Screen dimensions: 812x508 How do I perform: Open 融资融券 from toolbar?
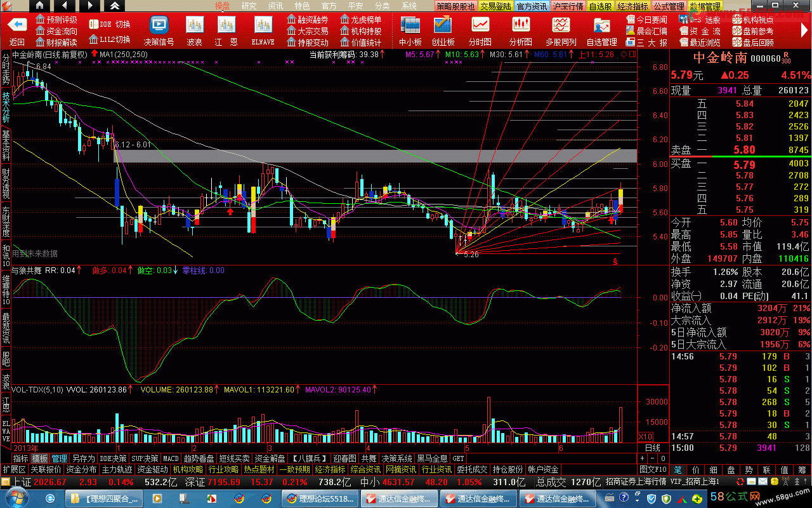pos(308,20)
